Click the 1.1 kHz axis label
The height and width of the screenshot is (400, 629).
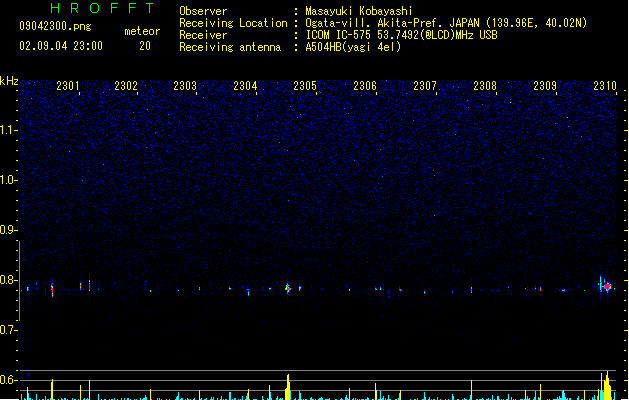[x=8, y=130]
